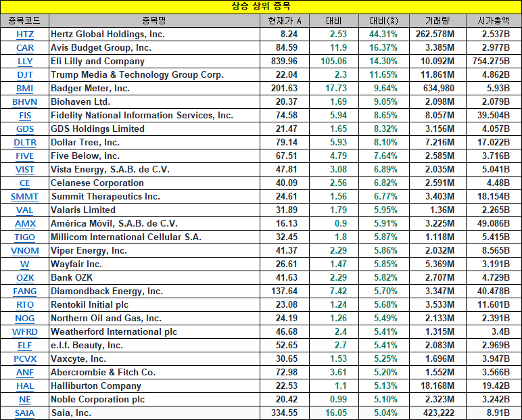The height and width of the screenshot is (420, 522).
Task: Open the RTO ticker link
Action: click(25, 305)
